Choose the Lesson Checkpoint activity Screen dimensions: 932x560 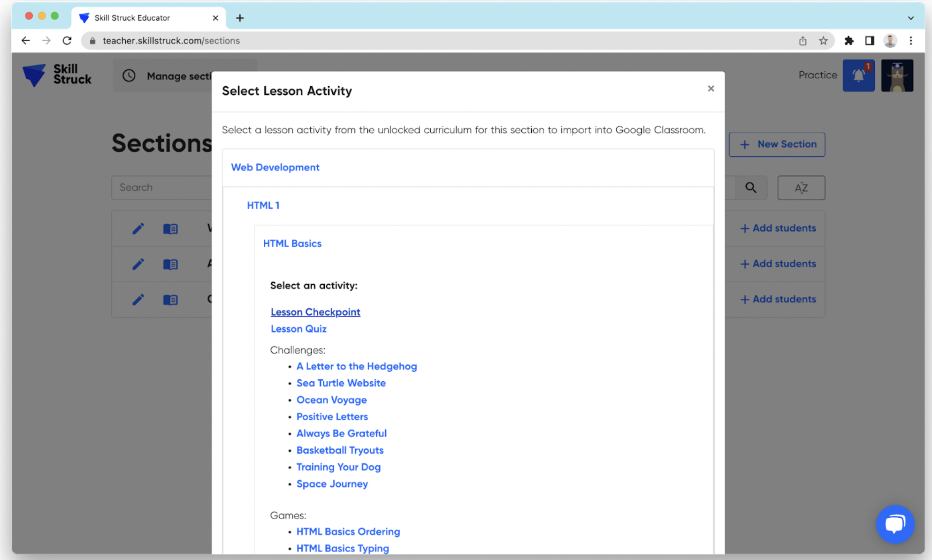coord(315,312)
